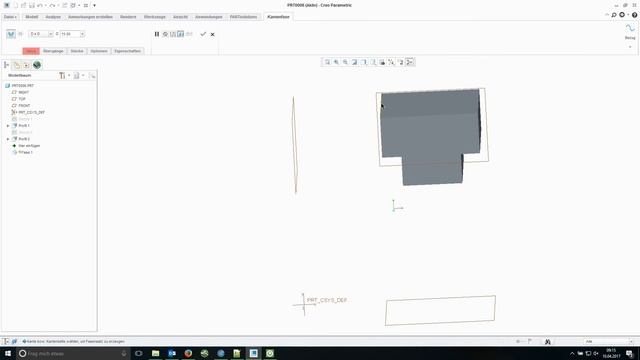
Task: Switch to the Rendern tab
Action: click(x=128, y=17)
